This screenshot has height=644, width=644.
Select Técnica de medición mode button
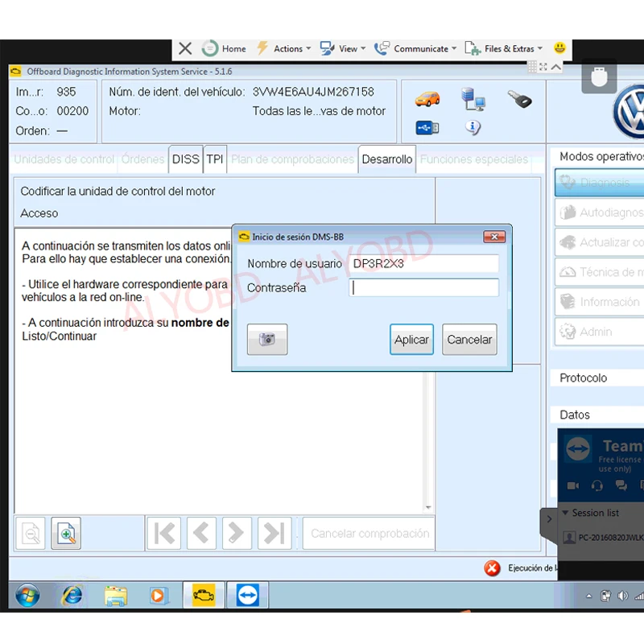point(599,272)
